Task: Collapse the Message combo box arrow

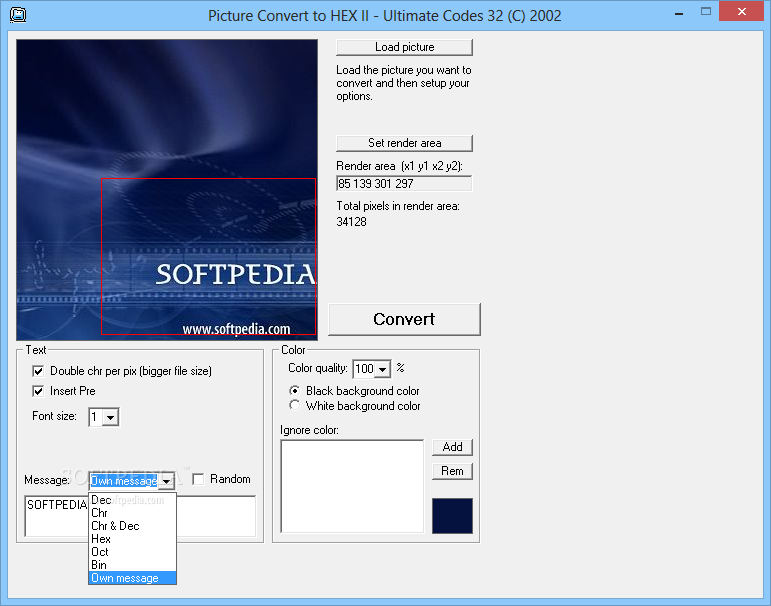Action: (x=167, y=481)
